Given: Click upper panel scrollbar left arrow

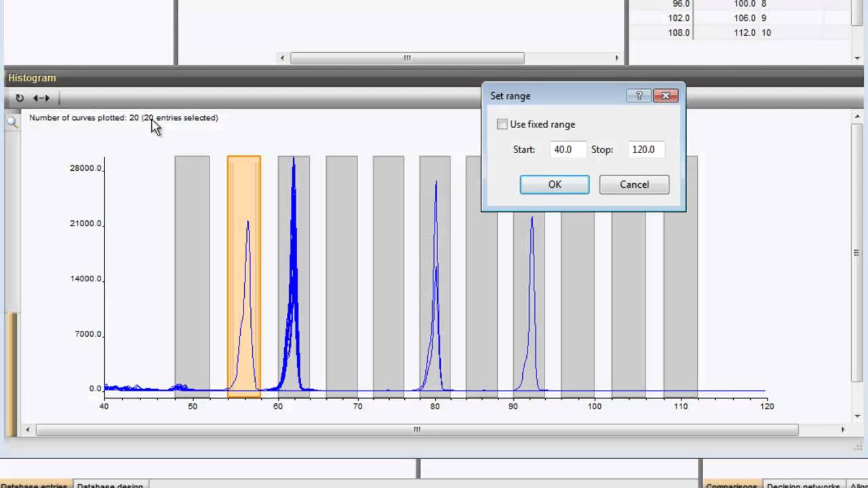Looking at the screenshot, I should pos(282,58).
